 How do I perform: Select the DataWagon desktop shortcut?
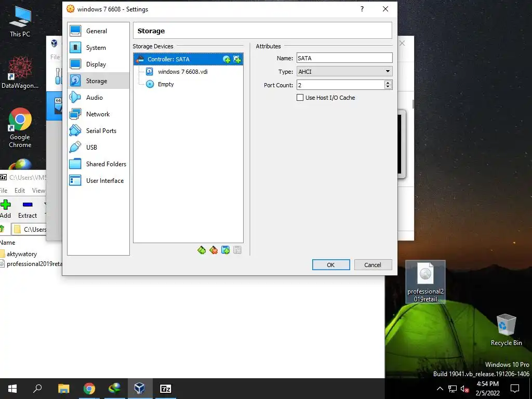[x=20, y=72]
